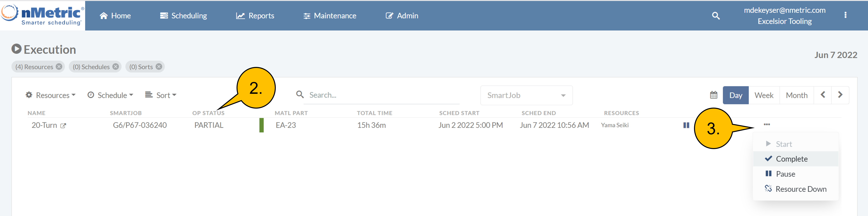Open the row ellipsis actions menu

click(x=767, y=125)
